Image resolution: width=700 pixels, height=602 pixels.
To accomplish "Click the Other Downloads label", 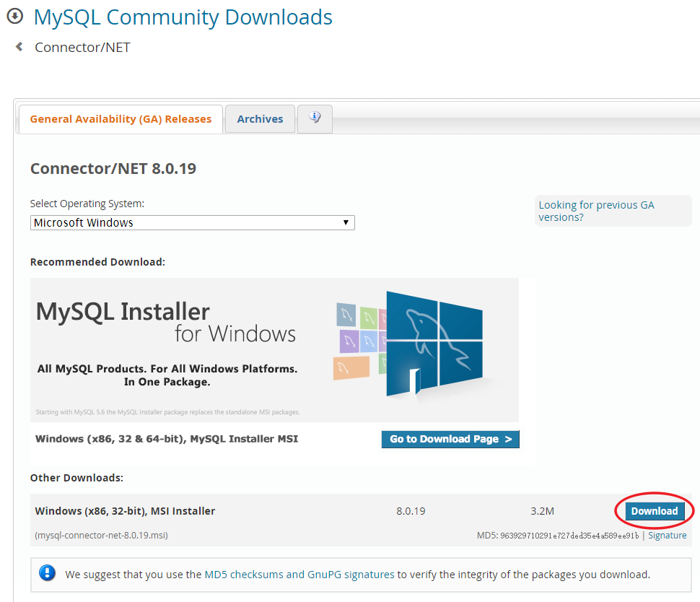I will [76, 478].
